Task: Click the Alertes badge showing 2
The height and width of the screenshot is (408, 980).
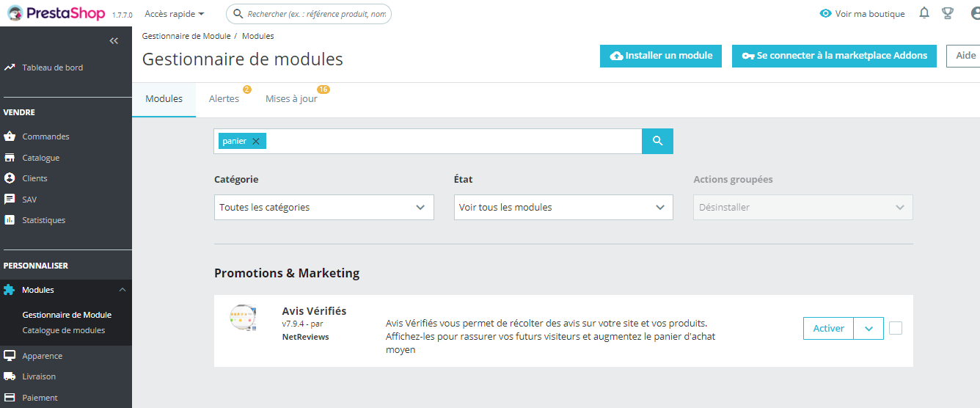Action: point(247,90)
